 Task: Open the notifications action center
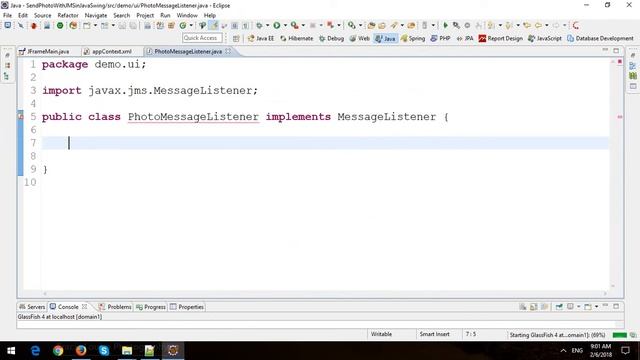pyautogui.click(x=625, y=350)
